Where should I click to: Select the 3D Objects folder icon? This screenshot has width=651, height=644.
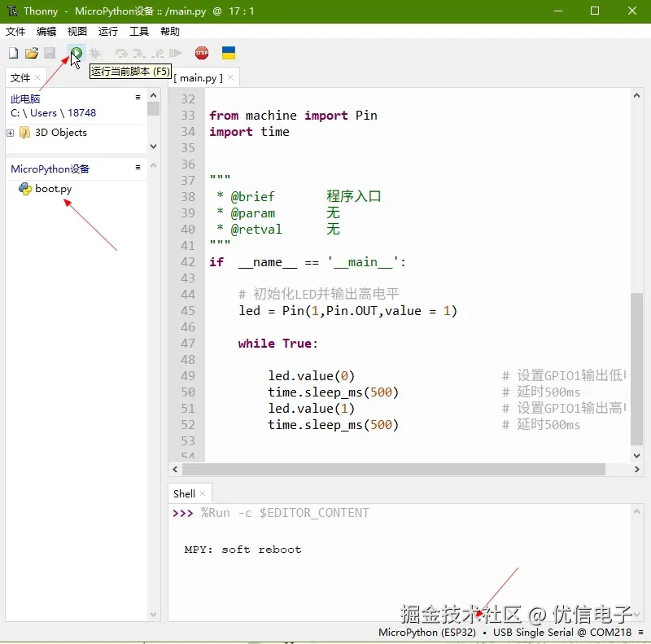click(x=25, y=133)
